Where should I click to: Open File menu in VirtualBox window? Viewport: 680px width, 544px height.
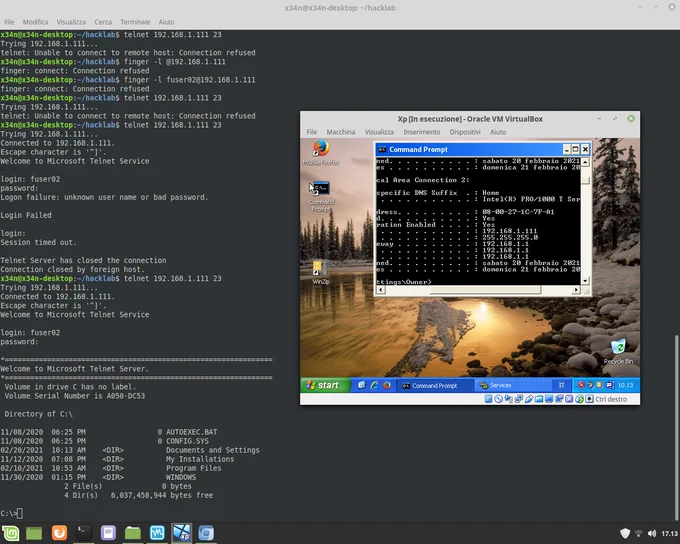point(311,132)
